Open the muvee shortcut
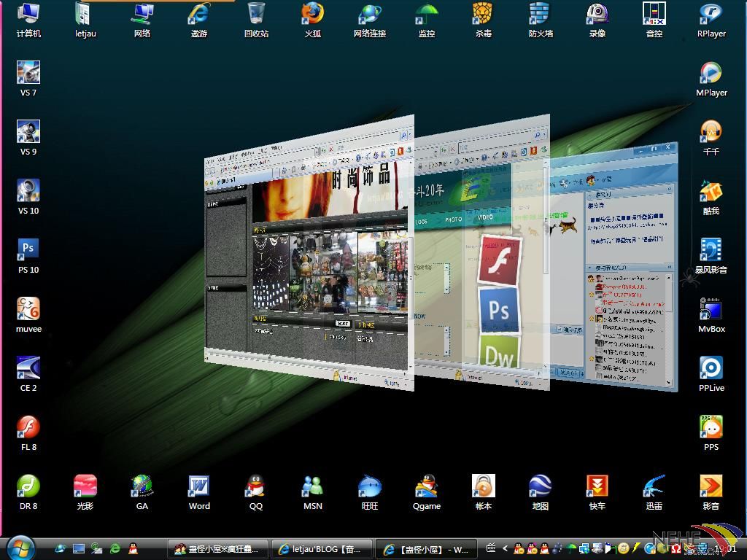747x560 pixels. pyautogui.click(x=28, y=315)
